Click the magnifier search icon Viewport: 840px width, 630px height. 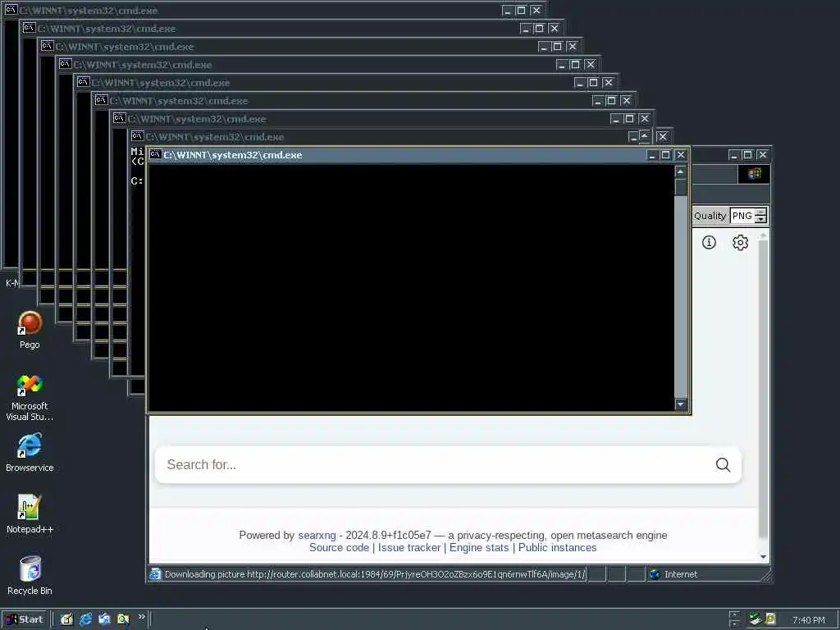point(723,464)
